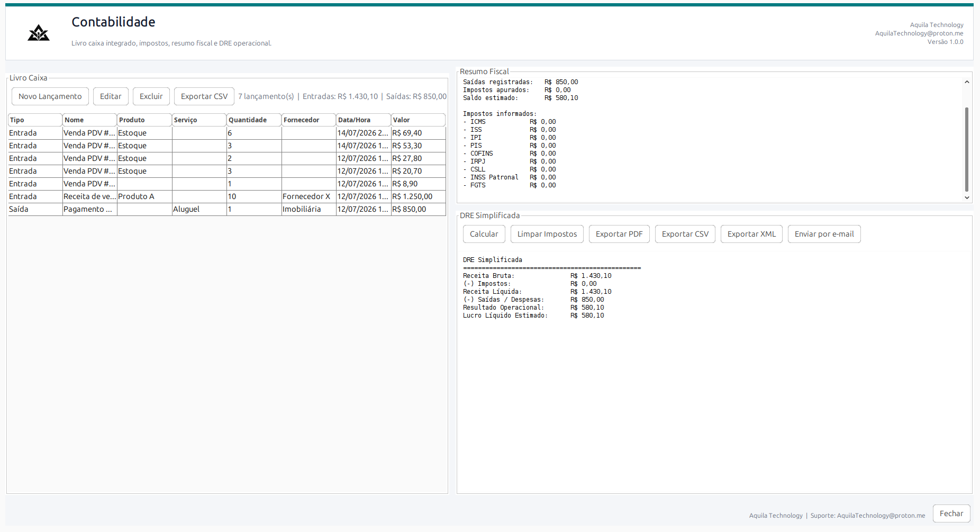The width and height of the screenshot is (980, 532).
Task: Select the Receita de venda Produto A row
Action: [x=227, y=196]
